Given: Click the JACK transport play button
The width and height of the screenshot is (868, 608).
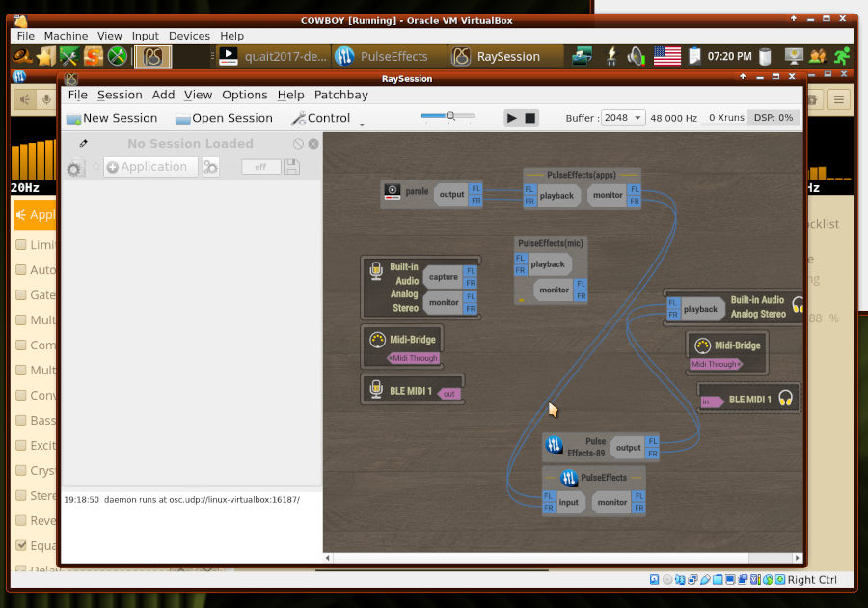Looking at the screenshot, I should coord(512,118).
